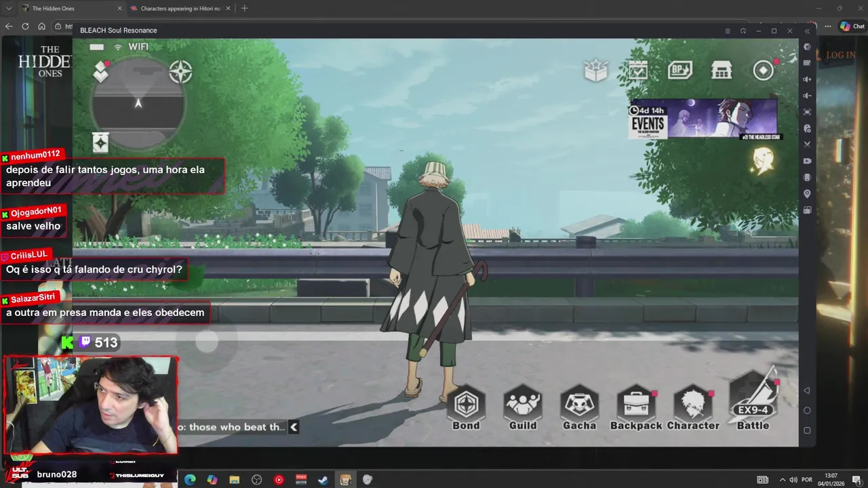The image size is (868, 488).
Task: Open the BP battle pass icon
Action: [x=679, y=70]
